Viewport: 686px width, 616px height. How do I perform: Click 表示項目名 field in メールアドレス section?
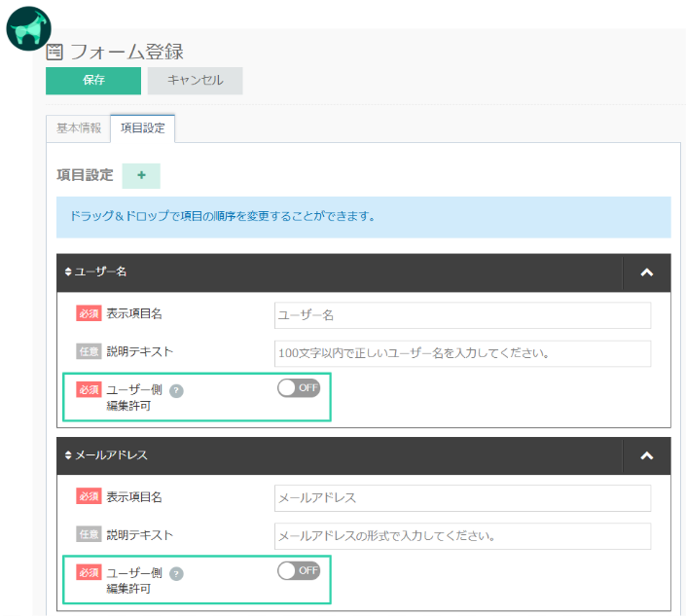[462, 497]
